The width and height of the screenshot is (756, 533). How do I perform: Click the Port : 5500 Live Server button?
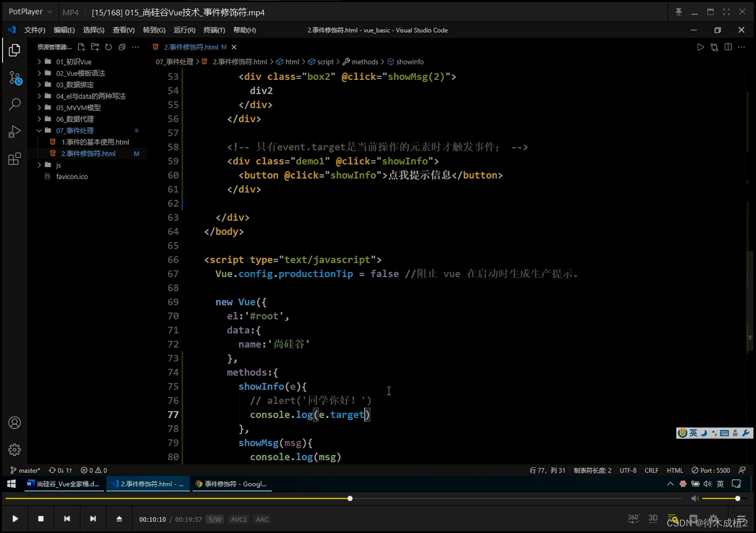[710, 470]
